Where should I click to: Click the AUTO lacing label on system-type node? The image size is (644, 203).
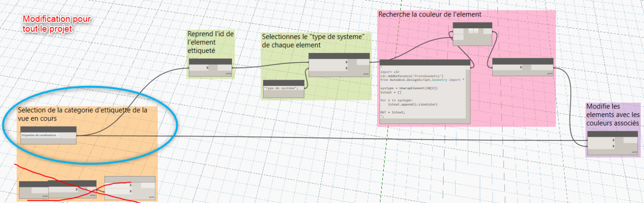366,74
